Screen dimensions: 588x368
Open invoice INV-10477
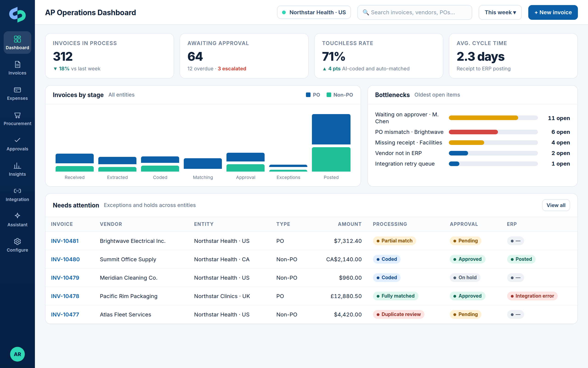(x=65, y=314)
